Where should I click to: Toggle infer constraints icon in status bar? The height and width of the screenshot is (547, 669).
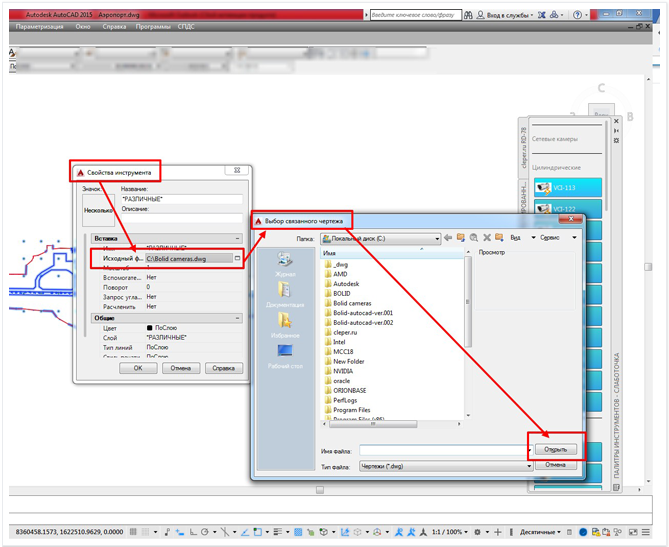pos(167,532)
